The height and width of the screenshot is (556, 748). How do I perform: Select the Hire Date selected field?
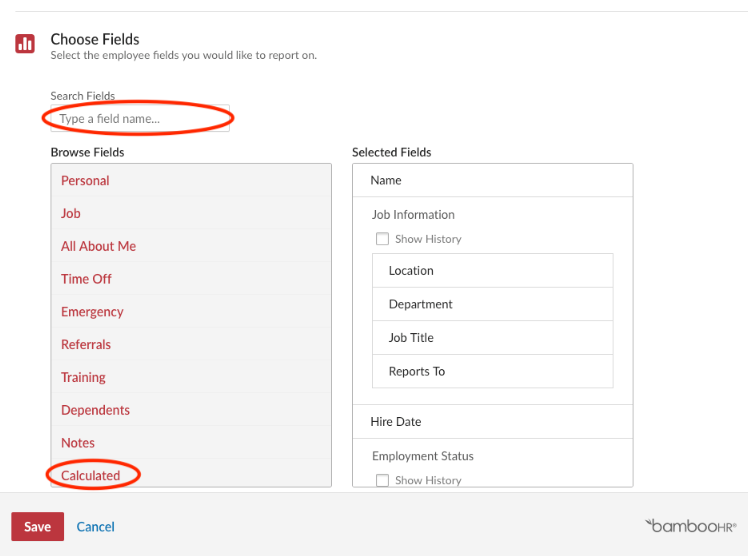pos(493,422)
